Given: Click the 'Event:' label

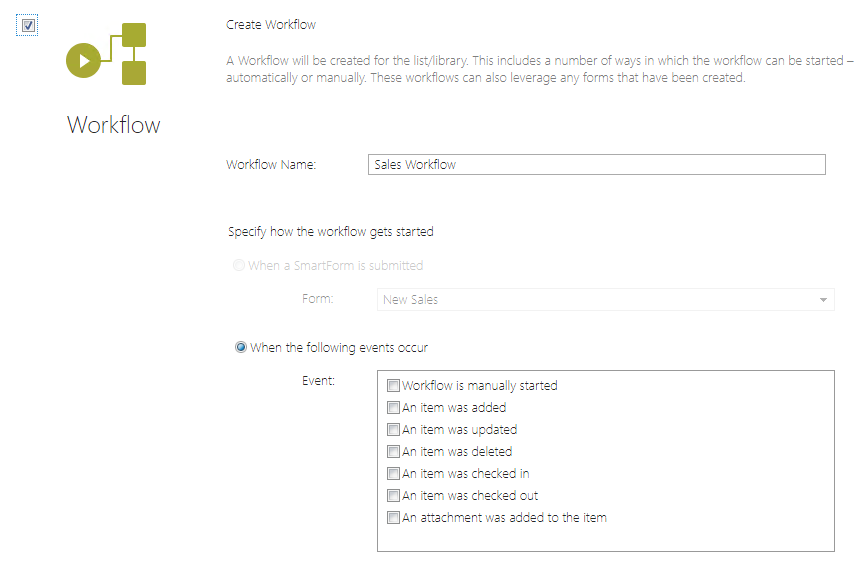Looking at the screenshot, I should point(318,381).
